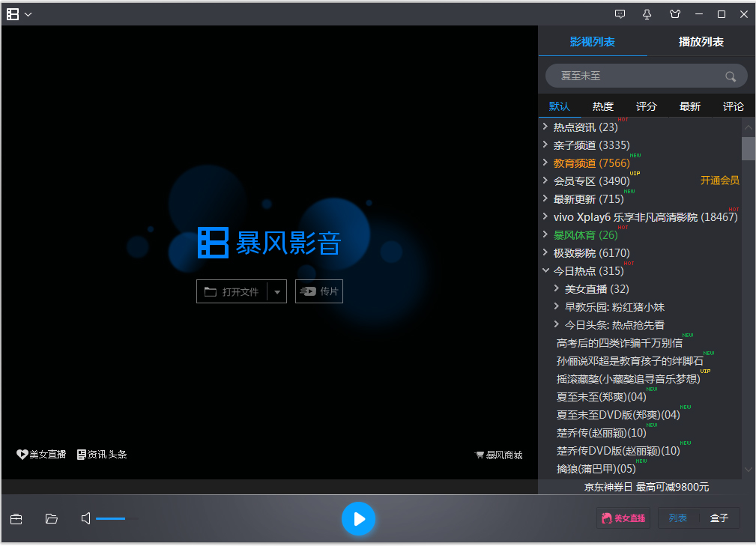
Task: Click the 开通会员 link
Action: click(x=719, y=181)
